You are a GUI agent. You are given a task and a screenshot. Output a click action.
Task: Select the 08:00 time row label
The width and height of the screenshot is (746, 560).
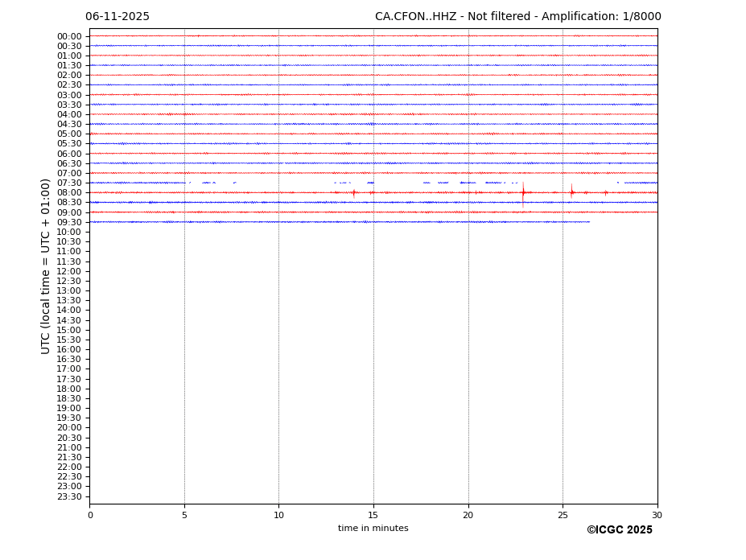point(68,193)
